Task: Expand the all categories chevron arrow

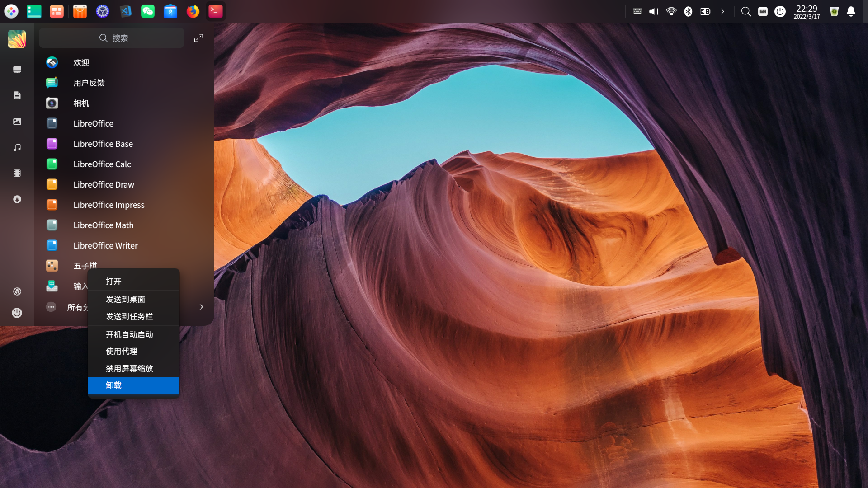Action: (202, 307)
